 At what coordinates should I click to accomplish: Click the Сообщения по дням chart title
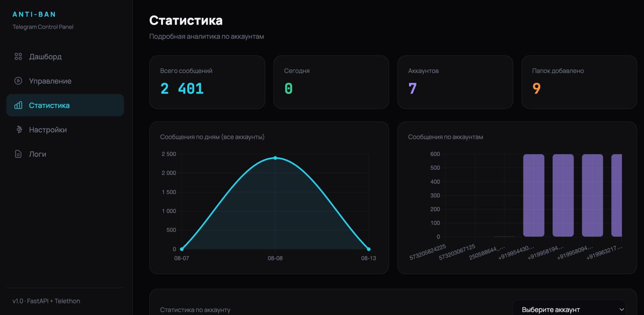coord(212,137)
